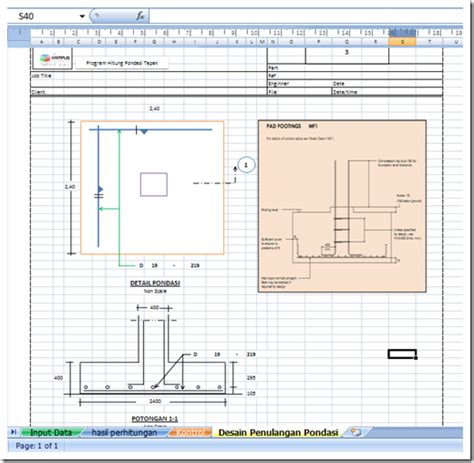
Task: Click the column square in foundation plan
Action: coord(154,184)
